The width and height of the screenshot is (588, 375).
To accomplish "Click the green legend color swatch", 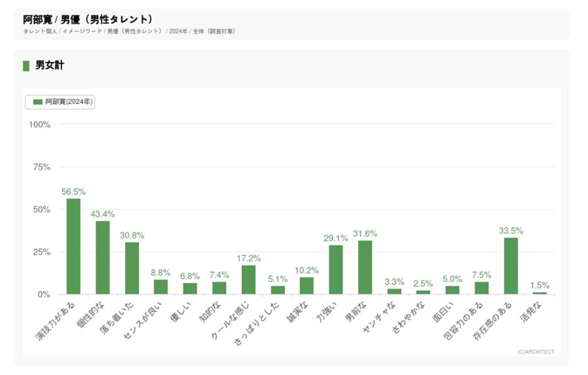I will 38,101.
